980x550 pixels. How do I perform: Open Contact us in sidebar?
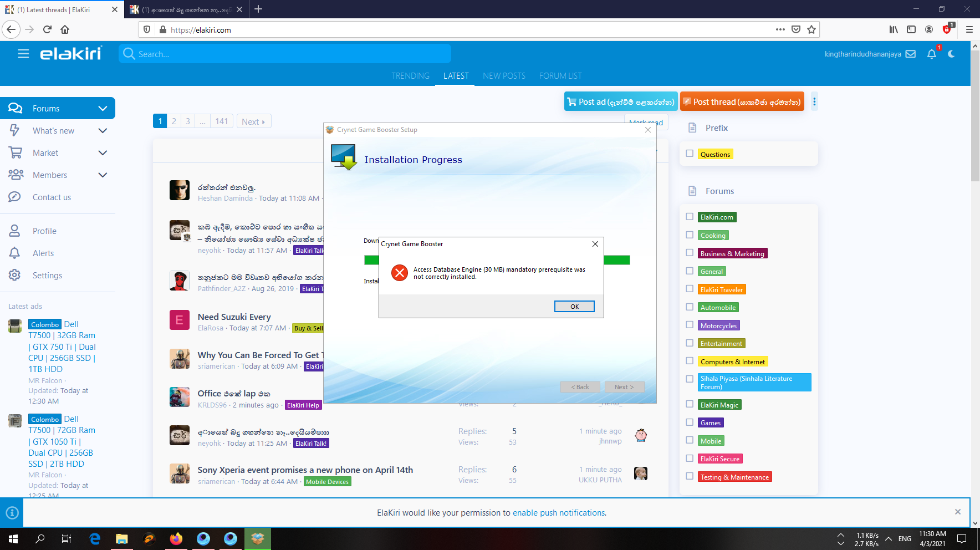[x=52, y=197]
